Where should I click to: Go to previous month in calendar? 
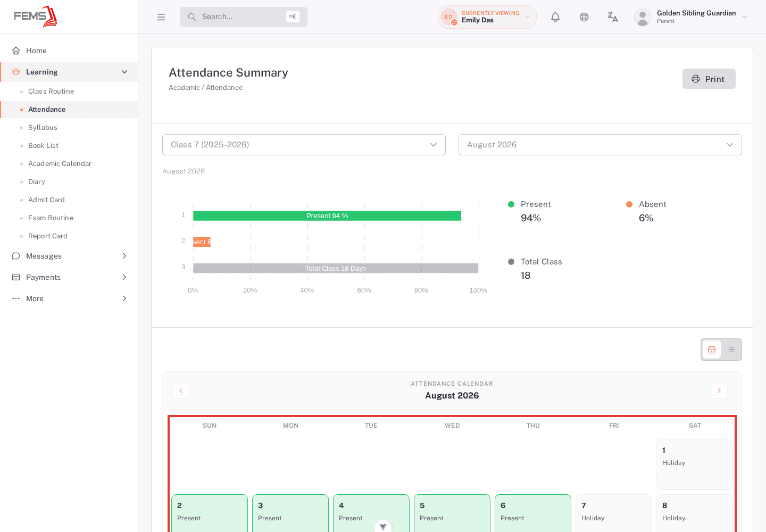[181, 390]
